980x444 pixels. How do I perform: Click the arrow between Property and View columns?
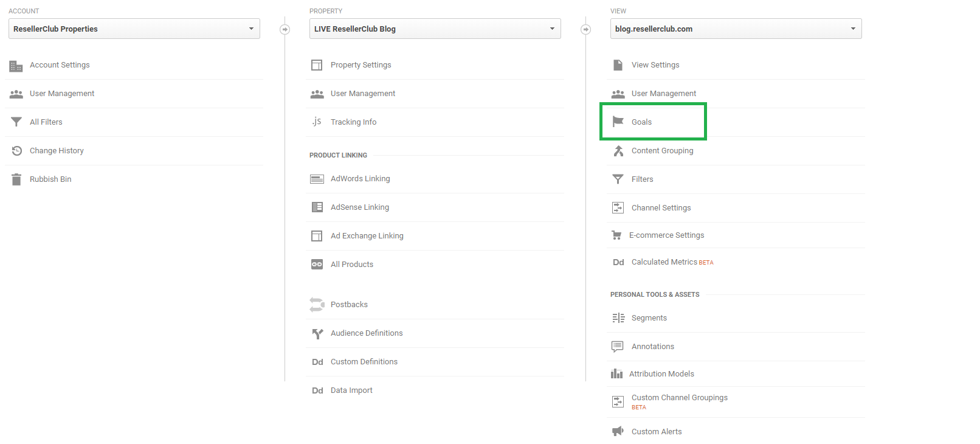pos(585,29)
